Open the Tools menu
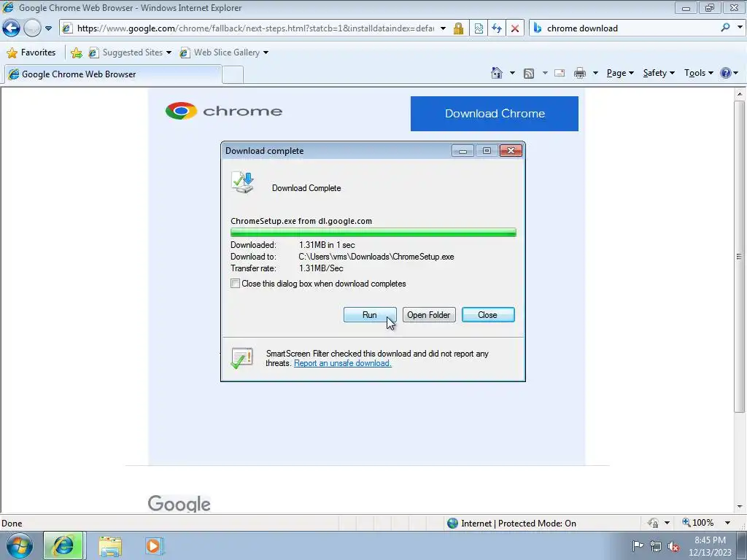This screenshot has width=747, height=560. point(698,73)
